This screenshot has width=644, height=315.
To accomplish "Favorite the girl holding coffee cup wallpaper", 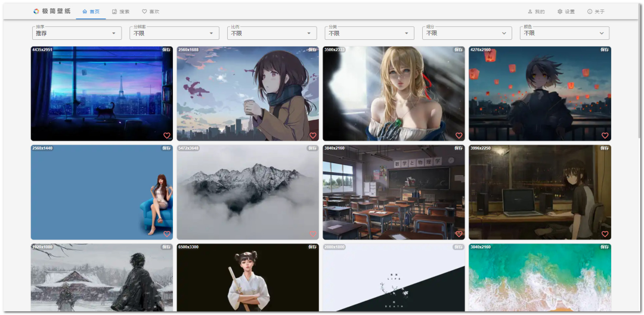I will coord(313,135).
